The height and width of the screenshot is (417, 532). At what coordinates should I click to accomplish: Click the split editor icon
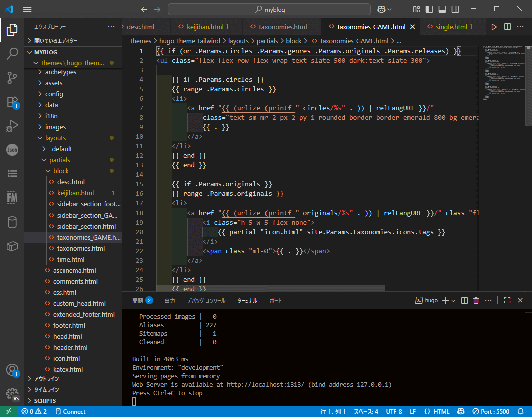pos(507,27)
